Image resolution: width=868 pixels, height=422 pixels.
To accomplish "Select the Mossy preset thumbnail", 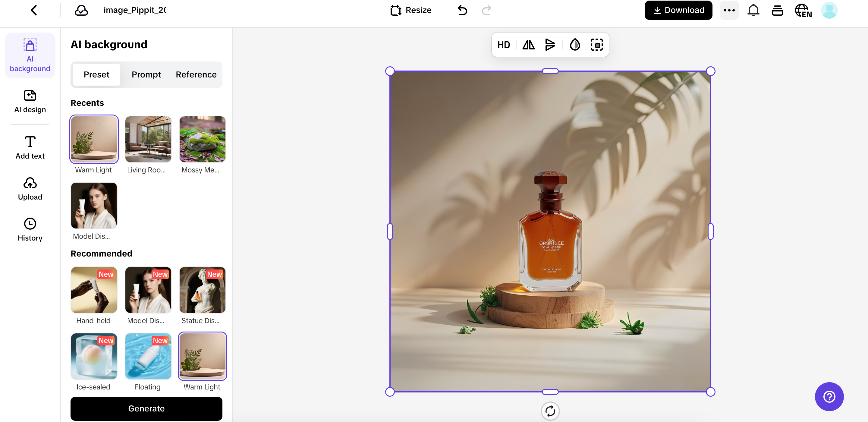I will point(202,139).
